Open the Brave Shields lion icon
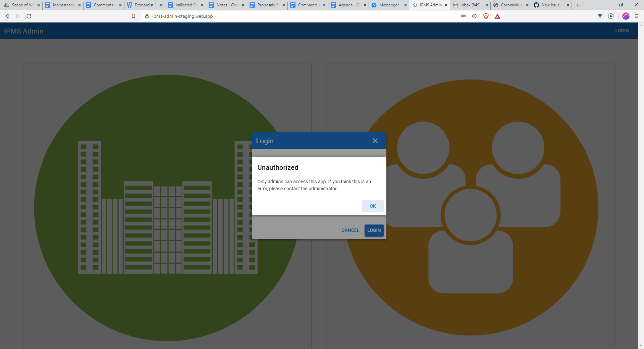Image resolution: width=644 pixels, height=349 pixels. click(486, 16)
